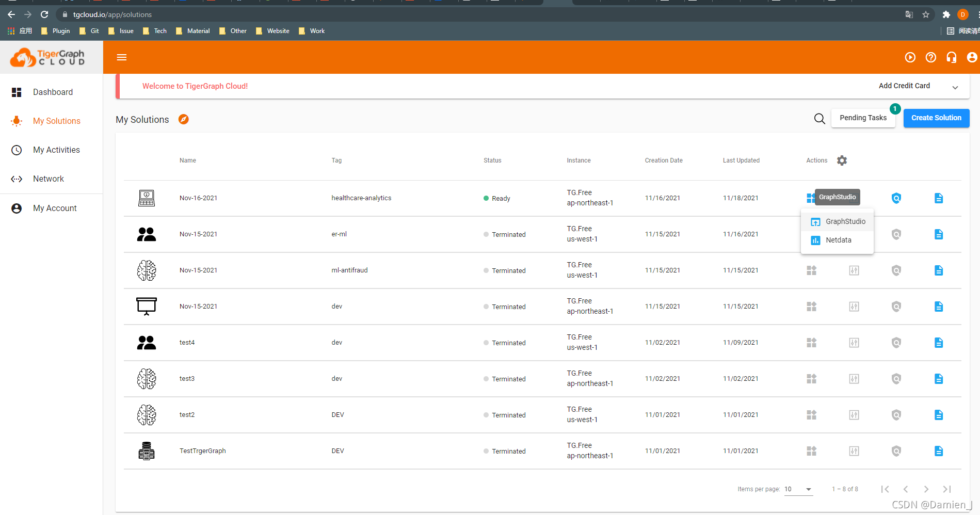Open the Material bookmarks folder

[193, 31]
